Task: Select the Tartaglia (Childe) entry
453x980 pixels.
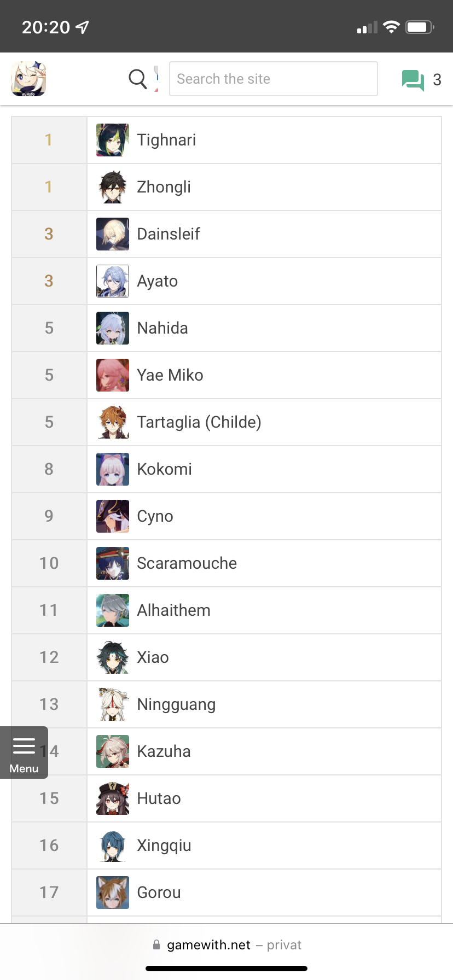Action: point(199,422)
